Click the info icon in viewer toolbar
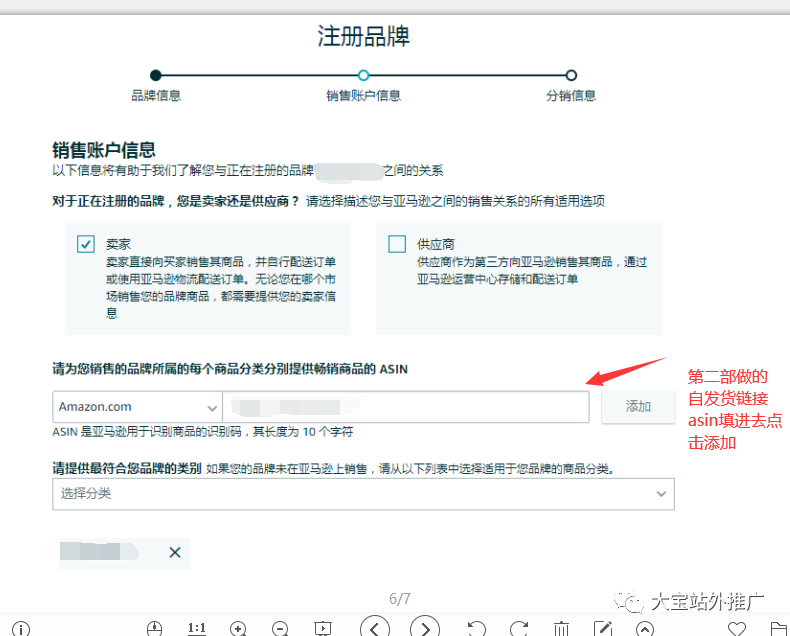This screenshot has height=636, width=790. 20,628
